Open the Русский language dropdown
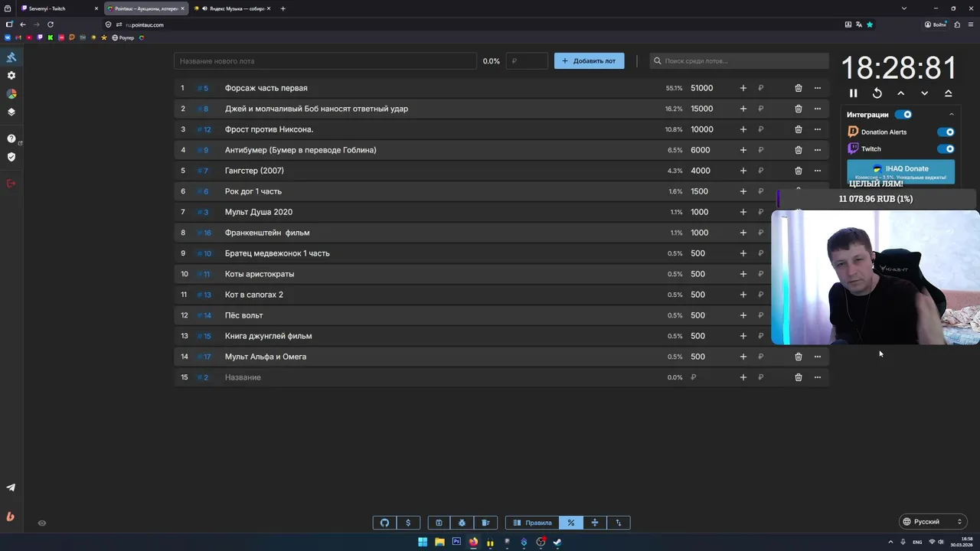 click(x=933, y=522)
